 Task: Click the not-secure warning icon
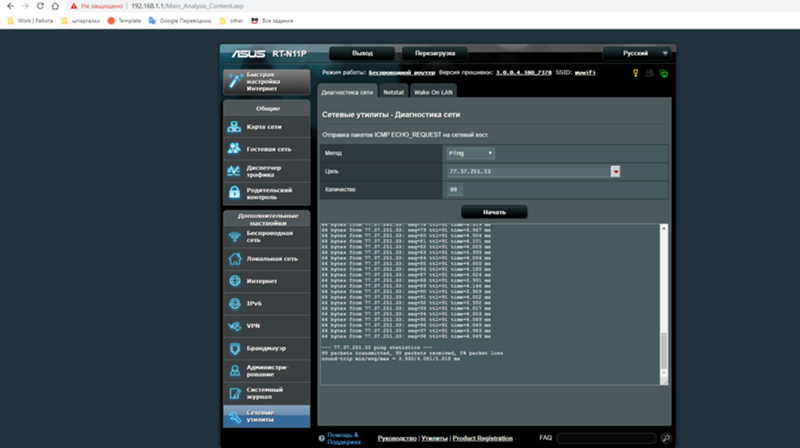pyautogui.click(x=74, y=6)
